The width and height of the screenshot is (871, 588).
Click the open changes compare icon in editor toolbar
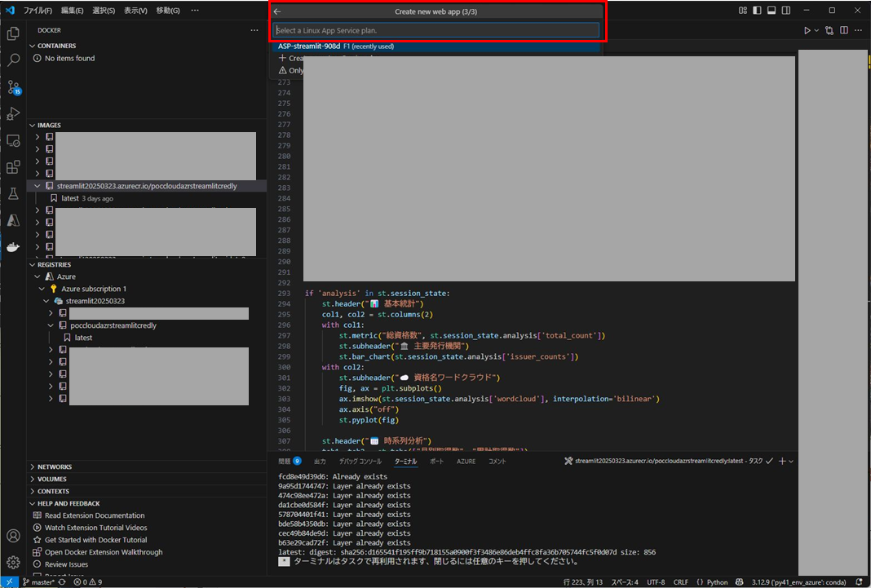pos(829,30)
